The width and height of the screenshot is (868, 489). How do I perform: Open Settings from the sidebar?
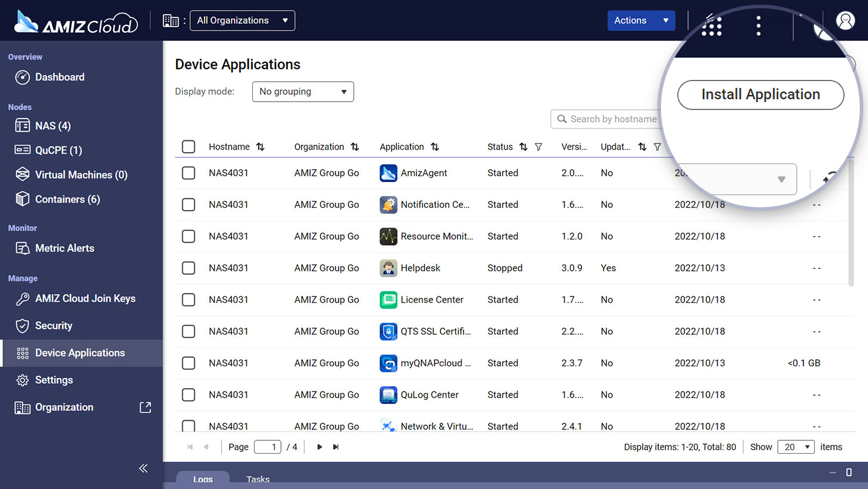(22, 380)
